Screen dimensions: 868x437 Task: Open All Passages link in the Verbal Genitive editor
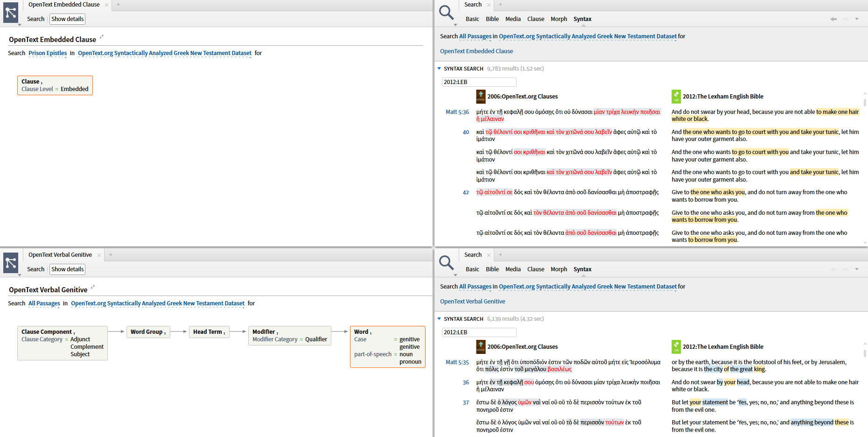pos(44,303)
